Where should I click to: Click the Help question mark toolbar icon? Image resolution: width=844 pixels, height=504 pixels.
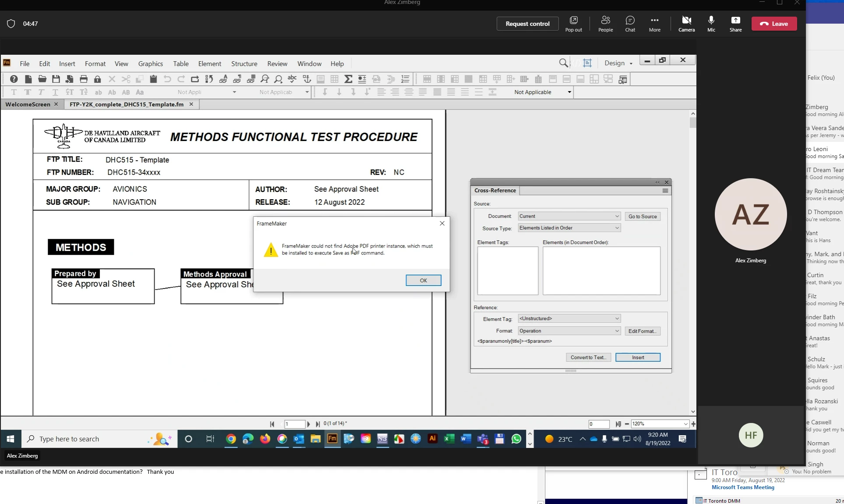14,79
